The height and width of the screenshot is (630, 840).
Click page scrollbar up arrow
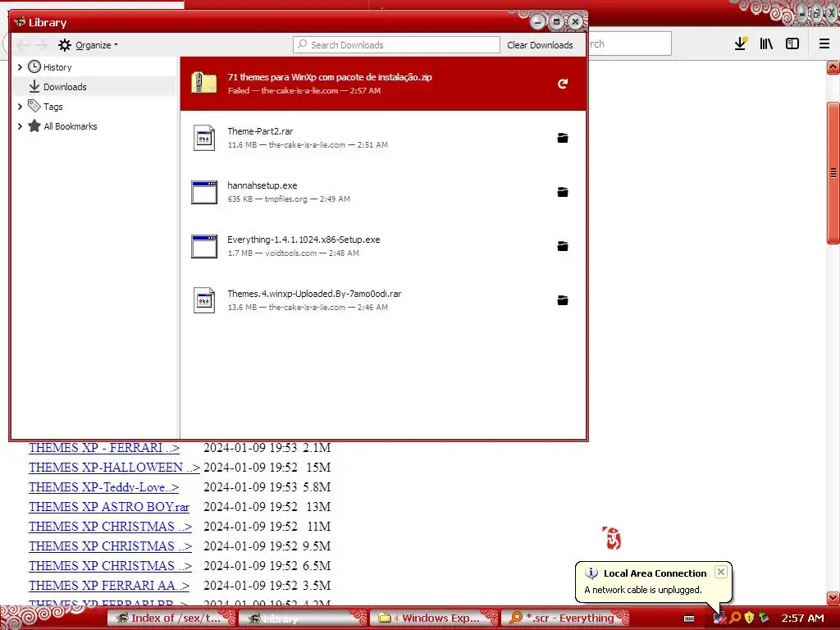(x=833, y=67)
